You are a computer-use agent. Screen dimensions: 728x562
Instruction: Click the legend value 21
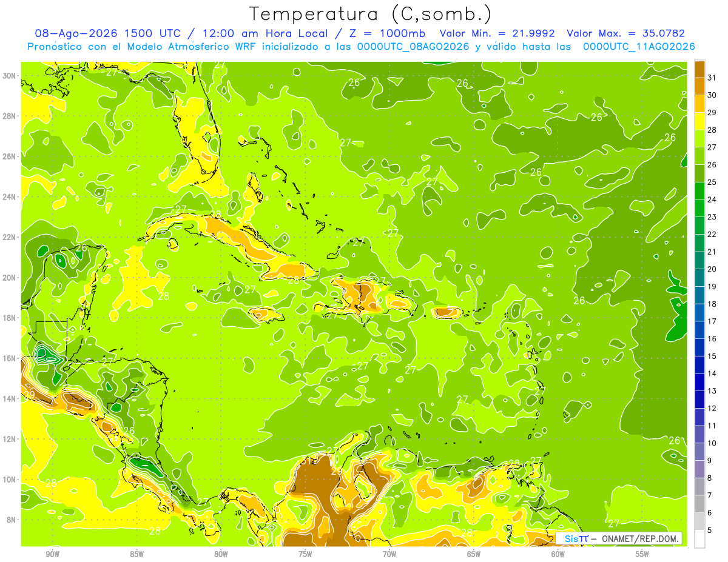pyautogui.click(x=712, y=252)
